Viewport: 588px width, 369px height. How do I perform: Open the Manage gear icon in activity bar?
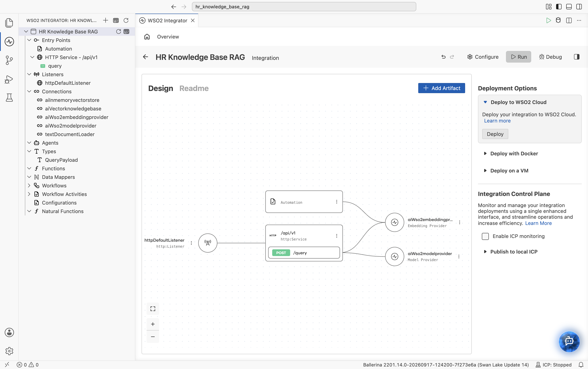point(9,351)
